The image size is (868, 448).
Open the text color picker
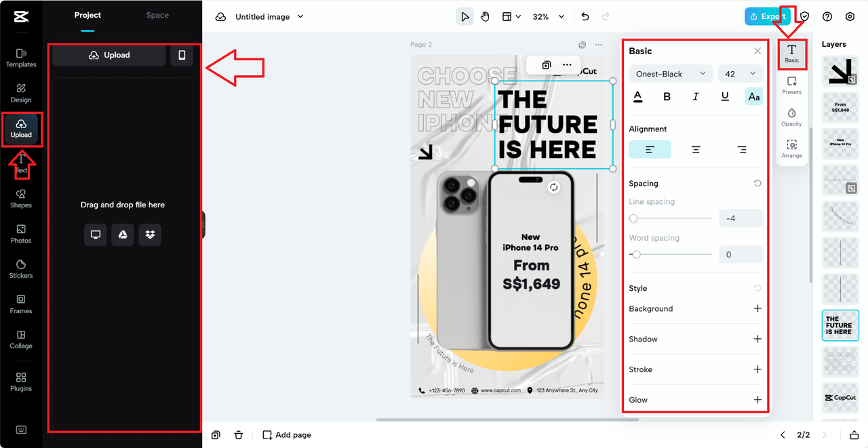[x=637, y=97]
